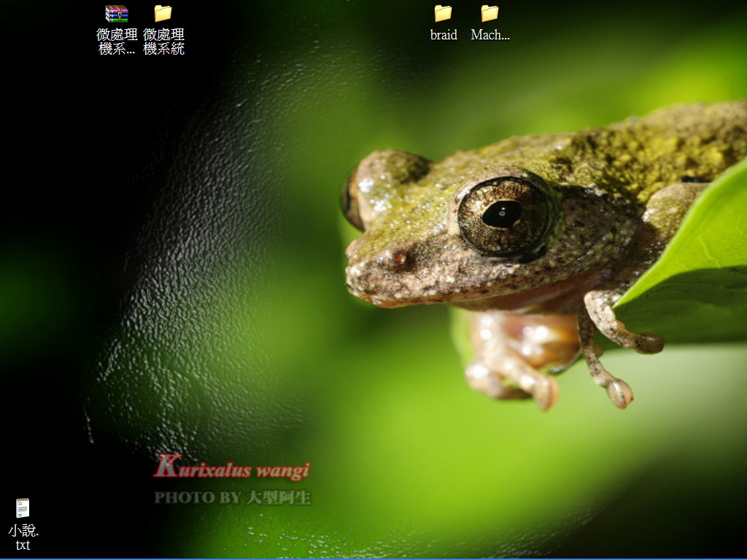The image size is (747, 560).
Task: Click the 小說.txt label text
Action: coord(23,537)
